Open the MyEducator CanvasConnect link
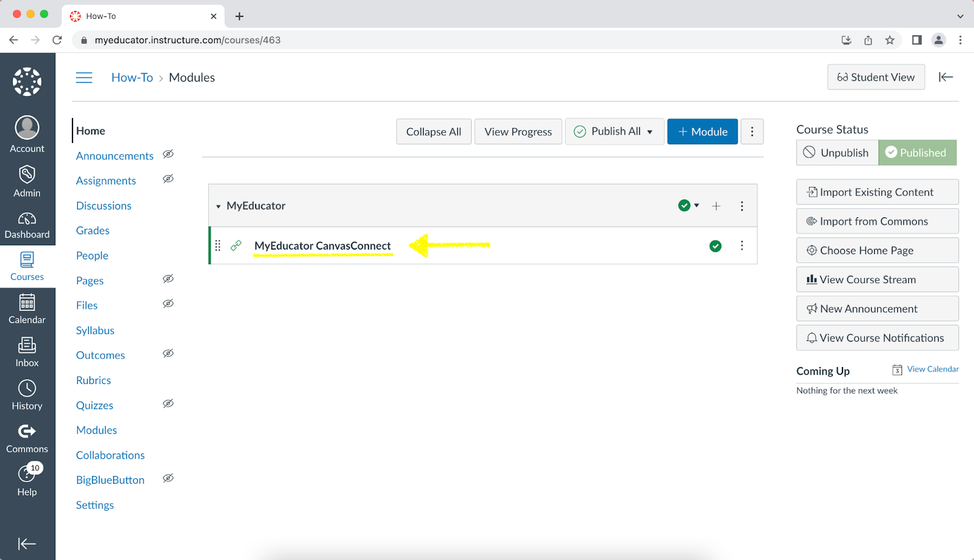This screenshot has height=560, width=974. [x=323, y=246]
